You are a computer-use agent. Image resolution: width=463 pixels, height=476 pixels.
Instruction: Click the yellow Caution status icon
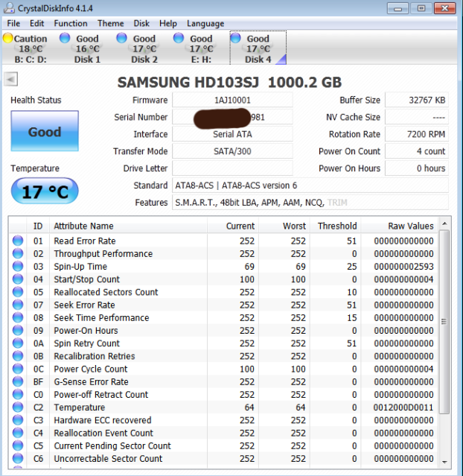pyautogui.click(x=8, y=38)
